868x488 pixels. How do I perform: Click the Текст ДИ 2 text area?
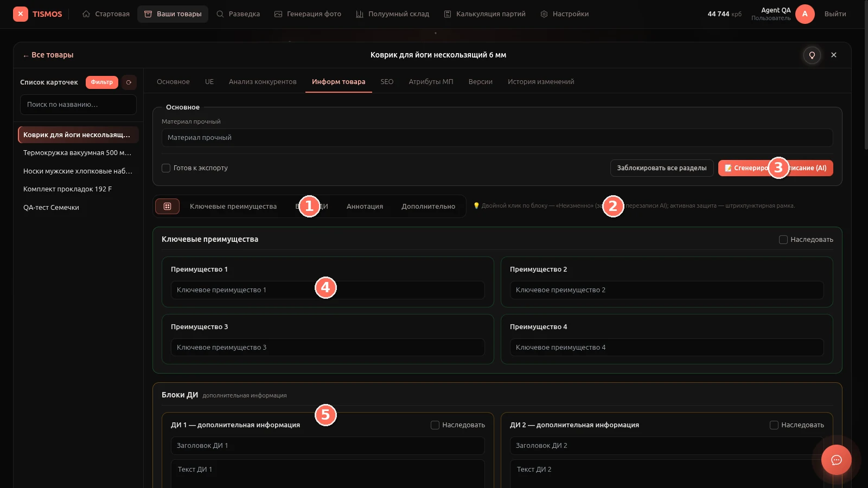tap(667, 474)
